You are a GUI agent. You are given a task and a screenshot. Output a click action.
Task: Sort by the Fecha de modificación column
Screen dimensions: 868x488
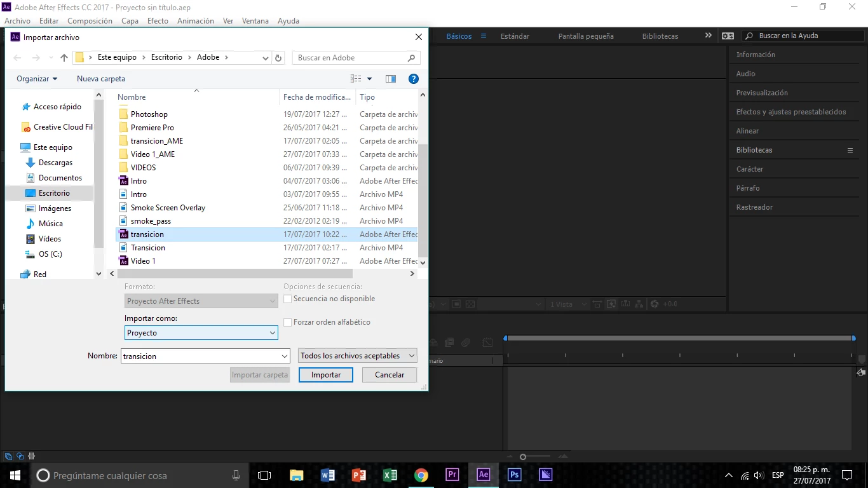tap(317, 97)
